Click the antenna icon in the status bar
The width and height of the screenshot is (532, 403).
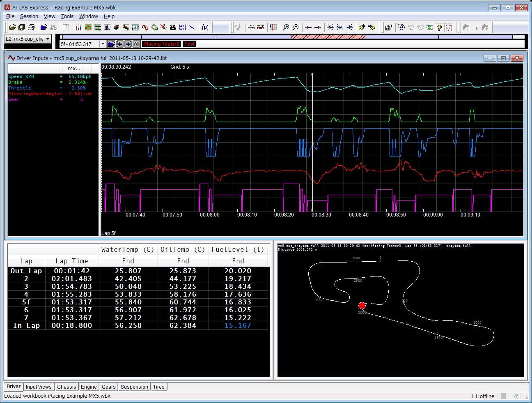pos(516,396)
